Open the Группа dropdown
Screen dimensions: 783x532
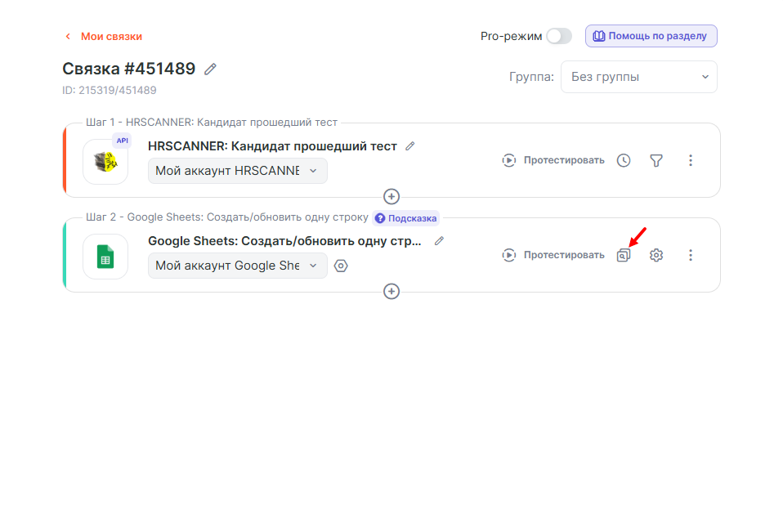tap(638, 77)
